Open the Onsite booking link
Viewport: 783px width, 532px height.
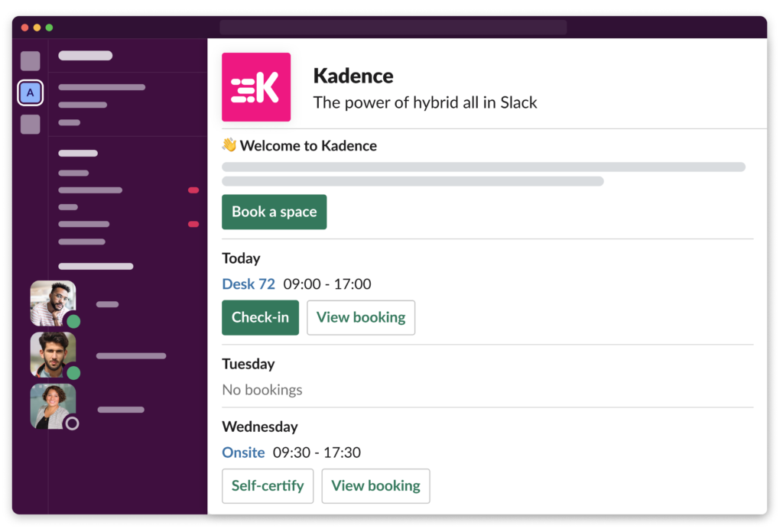point(243,453)
